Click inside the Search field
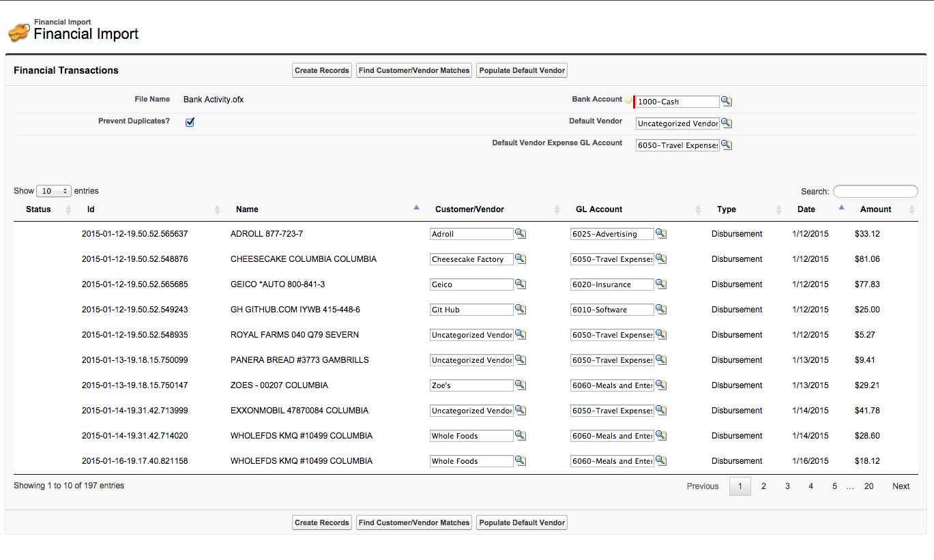Screen dimensions: 934x560 point(875,191)
